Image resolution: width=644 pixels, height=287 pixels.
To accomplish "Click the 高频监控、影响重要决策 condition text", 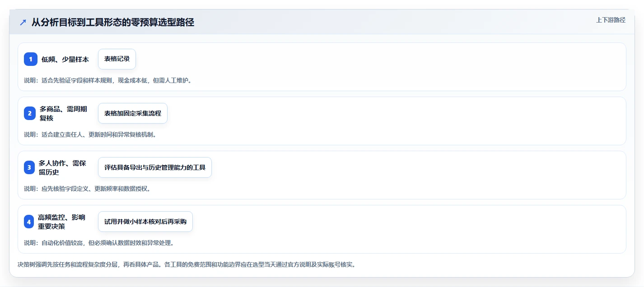I will 62,222.
